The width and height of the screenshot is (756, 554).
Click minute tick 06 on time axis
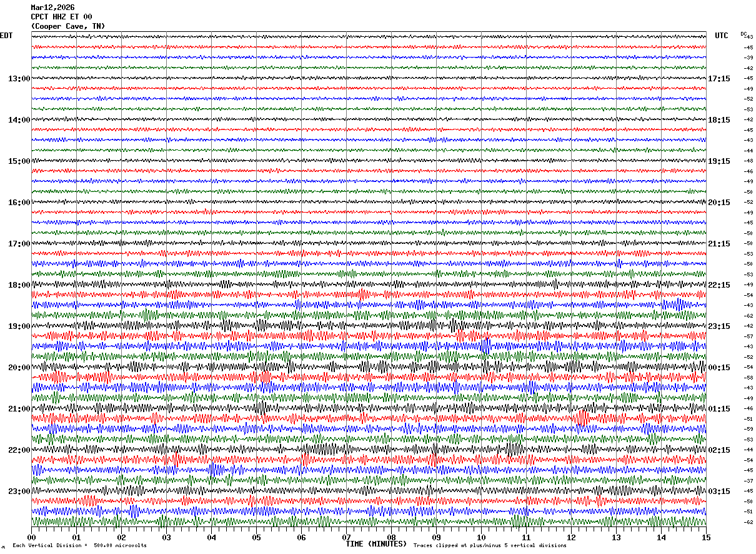point(302,537)
